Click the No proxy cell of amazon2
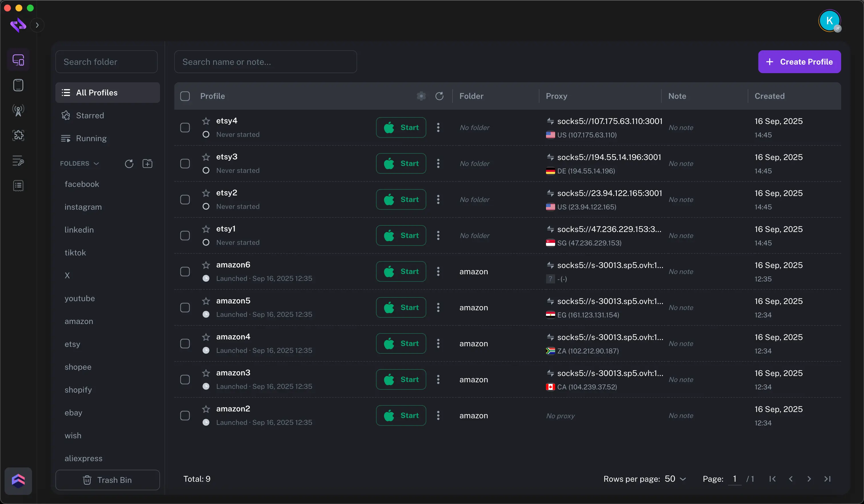The height and width of the screenshot is (504, 864). coord(560,416)
